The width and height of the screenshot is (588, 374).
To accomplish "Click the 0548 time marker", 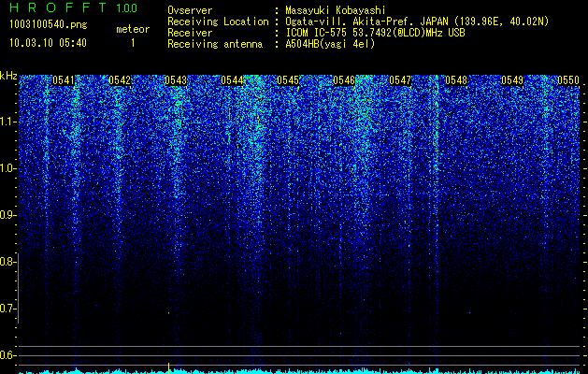I will pos(456,80).
